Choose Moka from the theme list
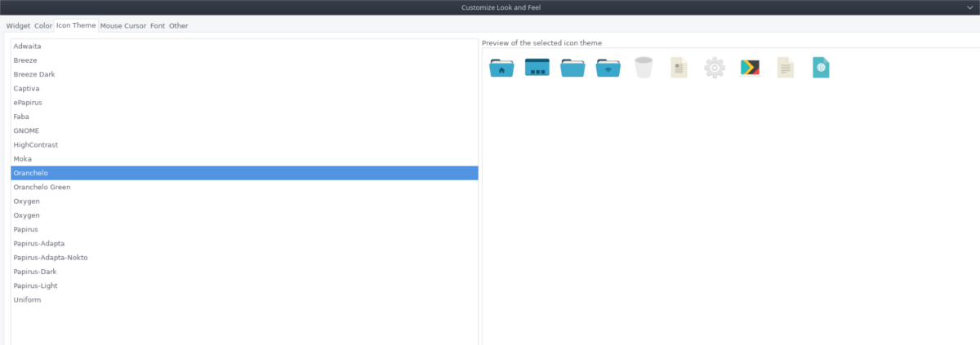The image size is (980, 345). click(244, 159)
